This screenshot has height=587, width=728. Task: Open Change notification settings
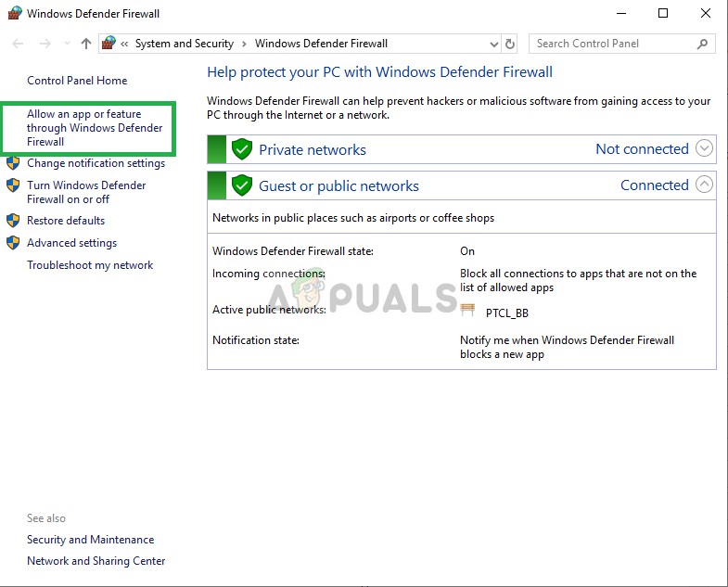click(96, 163)
